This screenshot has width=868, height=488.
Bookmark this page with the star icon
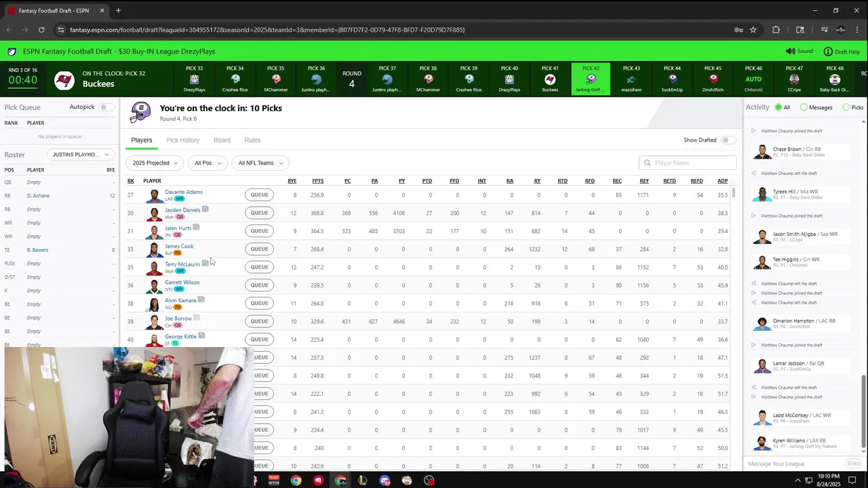click(x=753, y=30)
